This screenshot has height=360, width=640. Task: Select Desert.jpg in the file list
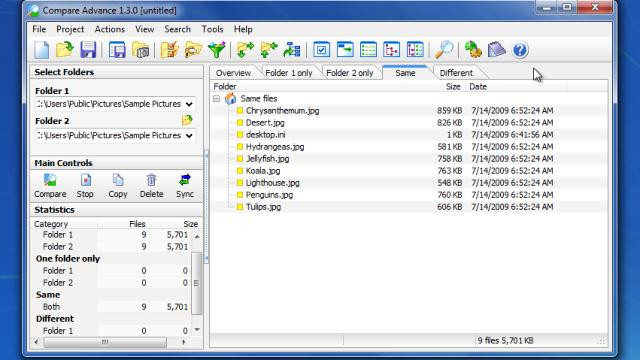(x=265, y=123)
